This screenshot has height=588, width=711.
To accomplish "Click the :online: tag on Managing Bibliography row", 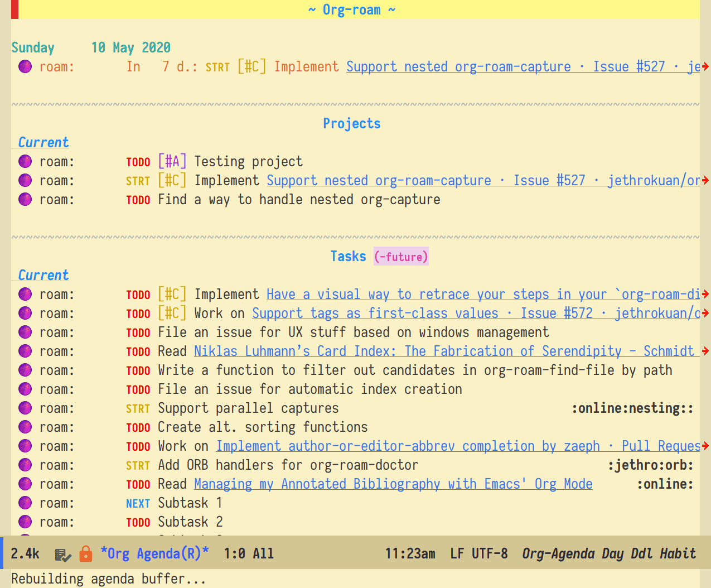I will click(665, 484).
